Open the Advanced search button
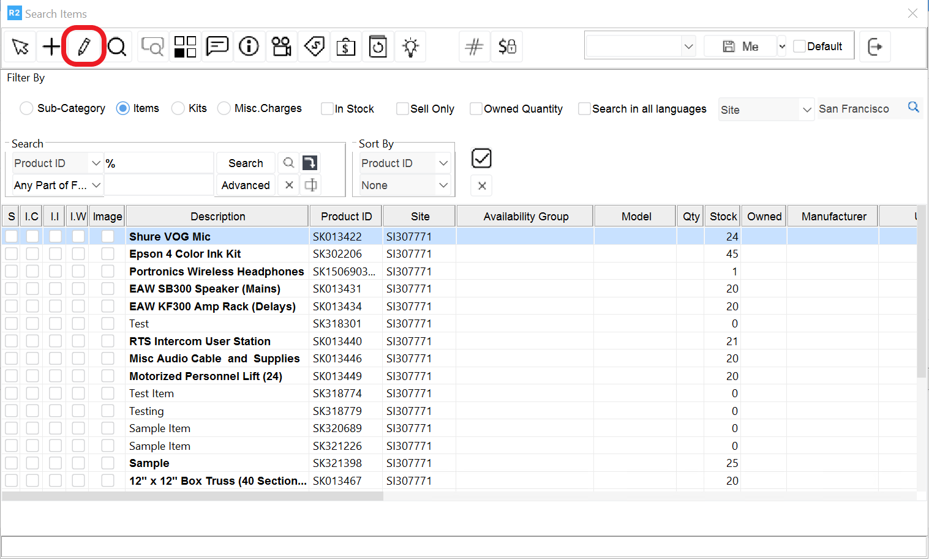The image size is (929, 560). (x=246, y=185)
